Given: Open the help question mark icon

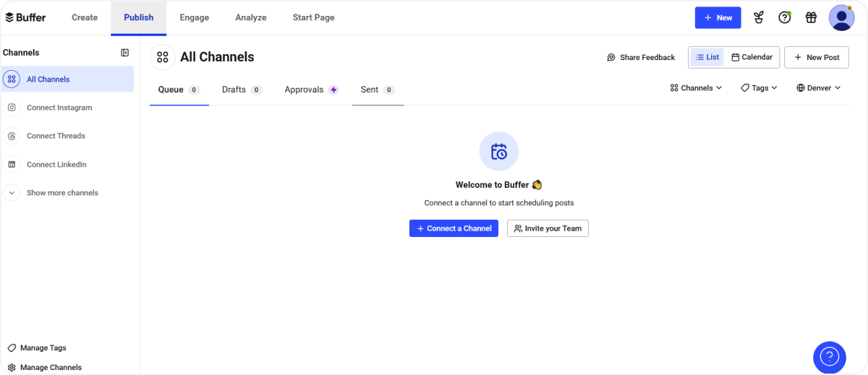Looking at the screenshot, I should point(785,17).
